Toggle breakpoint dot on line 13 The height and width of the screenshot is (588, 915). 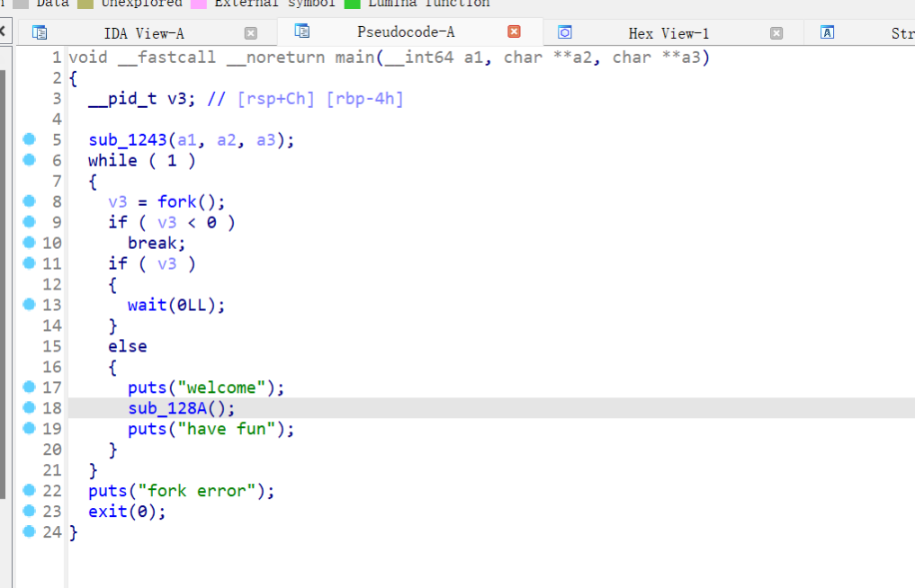(x=30, y=304)
